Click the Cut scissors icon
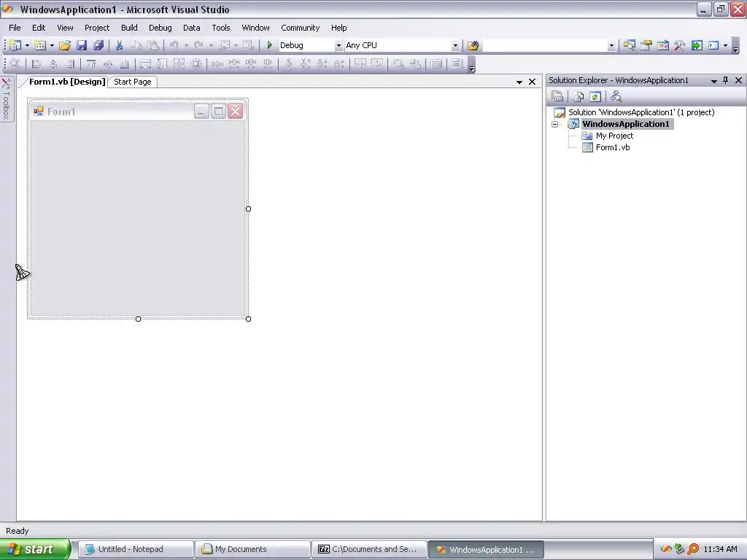This screenshot has width=747, height=560. (x=119, y=45)
